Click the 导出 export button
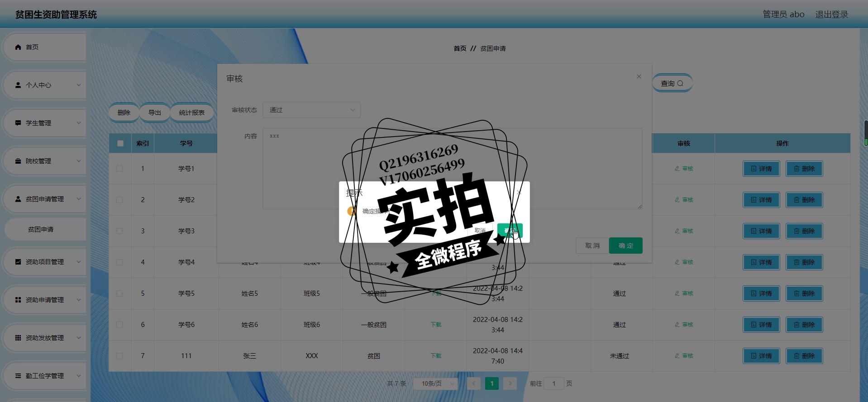Screen dimensions: 868x402 coord(155,113)
